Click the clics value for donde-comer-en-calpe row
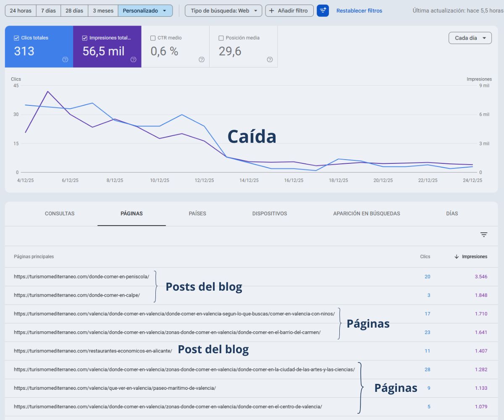The height and width of the screenshot is (420, 504). [x=428, y=295]
